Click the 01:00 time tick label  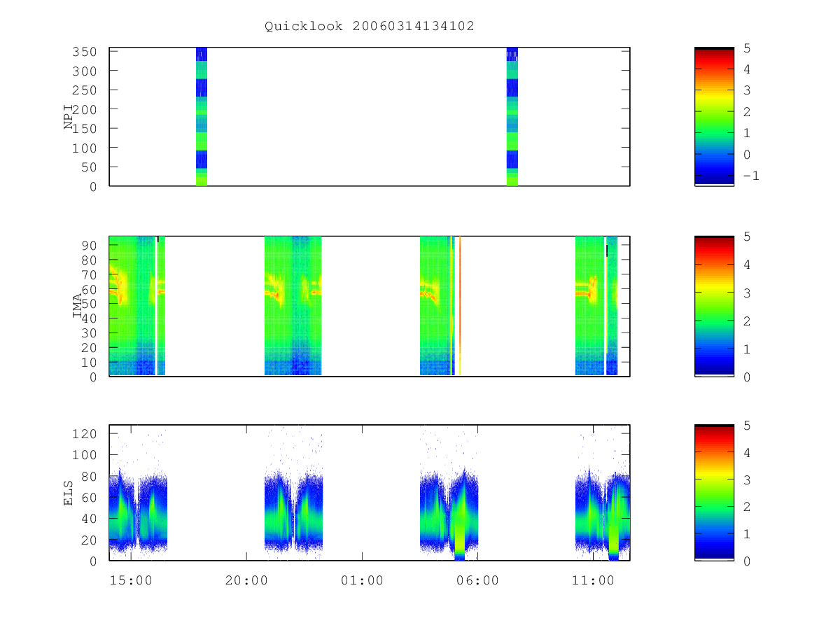tap(362, 581)
